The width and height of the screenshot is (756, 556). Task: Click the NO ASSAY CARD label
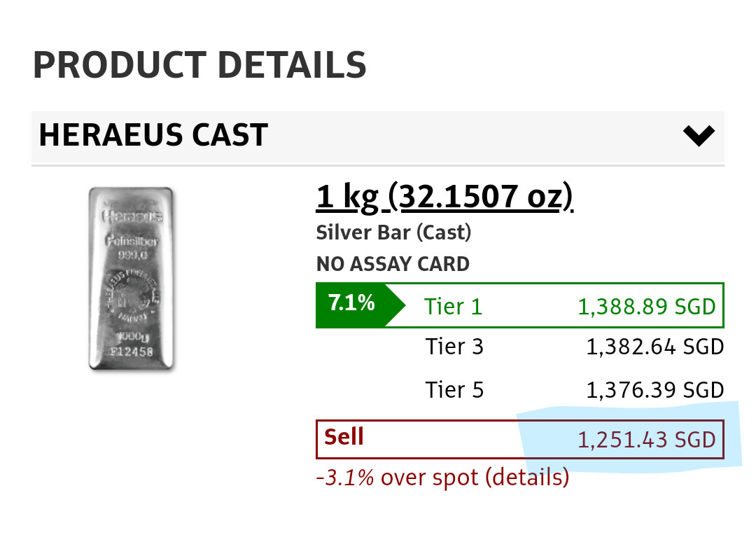pyautogui.click(x=393, y=265)
